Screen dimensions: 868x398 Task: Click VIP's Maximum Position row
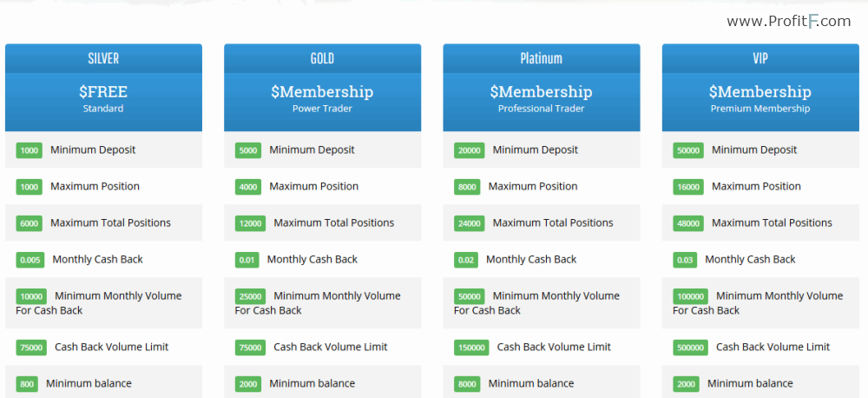click(760, 186)
